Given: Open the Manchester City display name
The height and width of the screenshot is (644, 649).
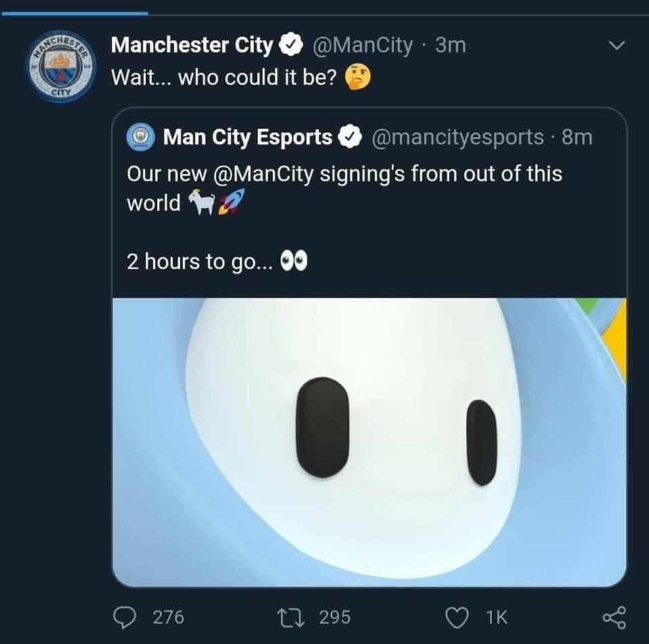Looking at the screenshot, I should (192, 46).
